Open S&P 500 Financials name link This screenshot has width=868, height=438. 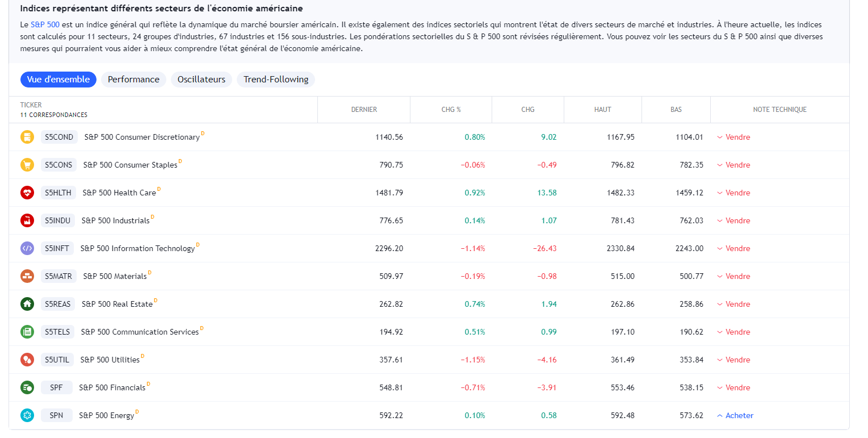[112, 387]
